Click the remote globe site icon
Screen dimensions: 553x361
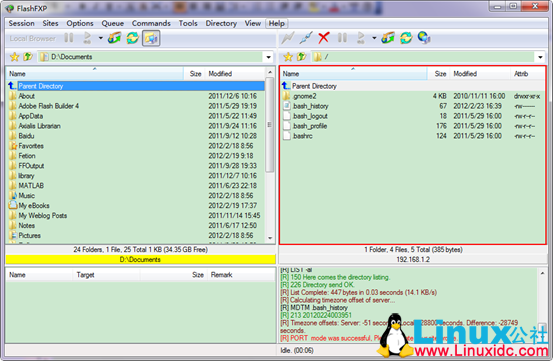coord(424,38)
